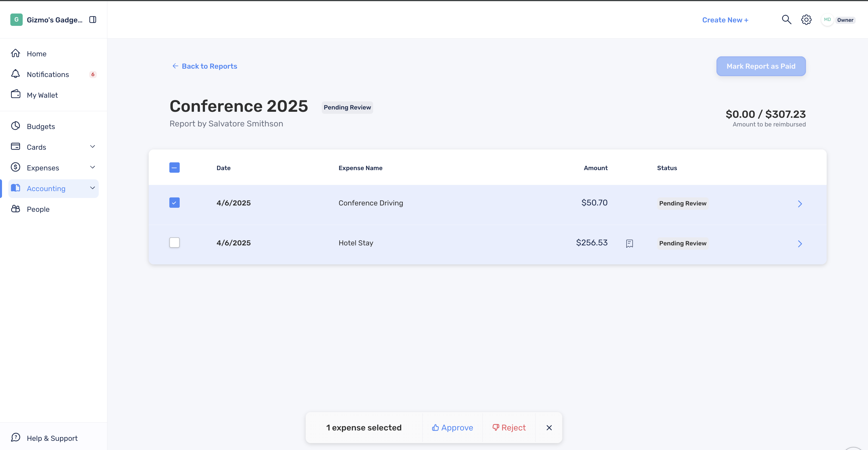Click Report by Salvatore Smithson text
The height and width of the screenshot is (450, 868).
226,124
